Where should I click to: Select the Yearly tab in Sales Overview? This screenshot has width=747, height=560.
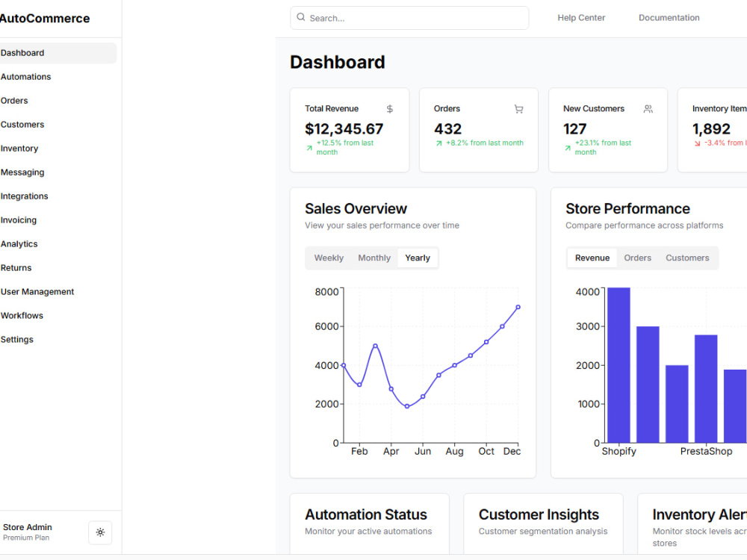click(x=418, y=258)
